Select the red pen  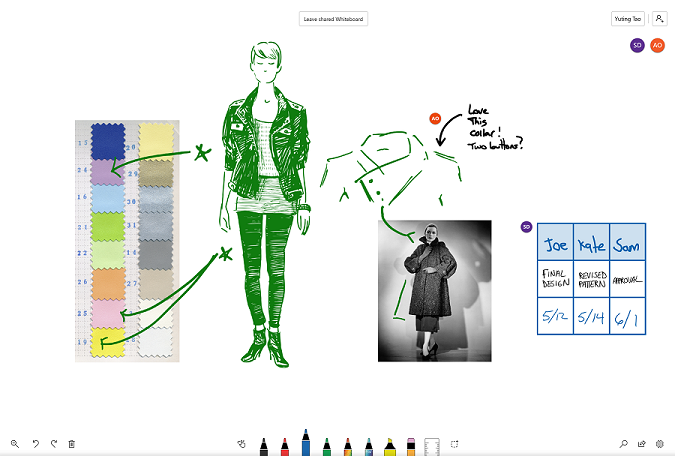tap(284, 445)
